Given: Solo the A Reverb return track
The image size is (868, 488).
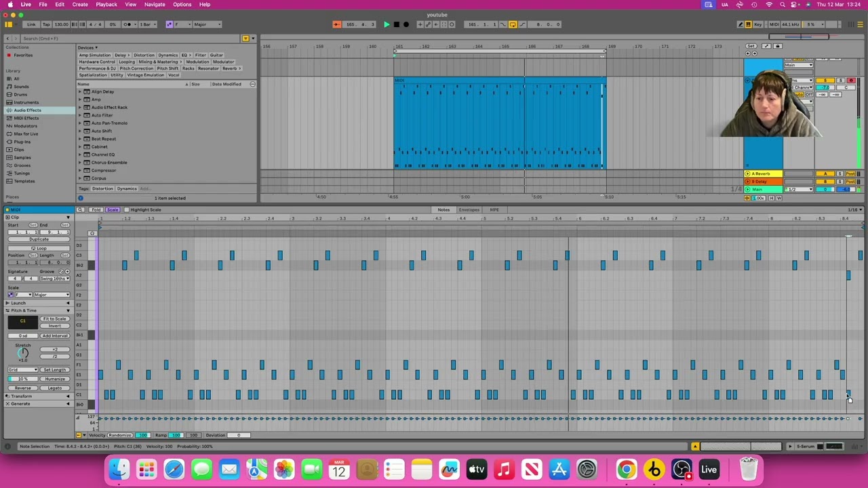Looking at the screenshot, I should coord(840,174).
